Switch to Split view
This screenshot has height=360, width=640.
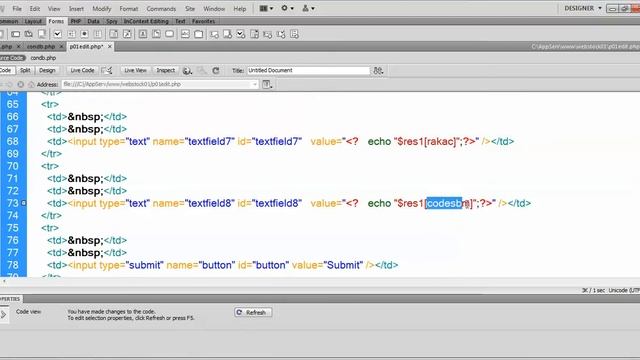pos(25,70)
